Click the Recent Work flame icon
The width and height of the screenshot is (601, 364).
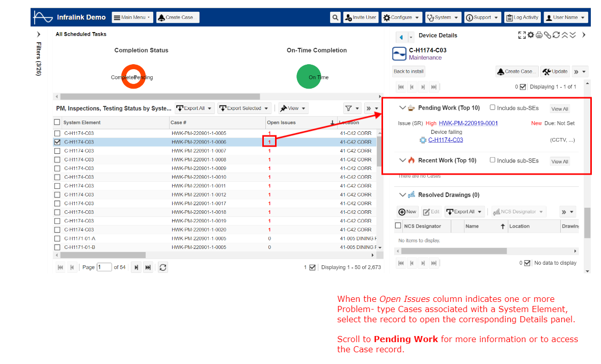click(x=411, y=160)
